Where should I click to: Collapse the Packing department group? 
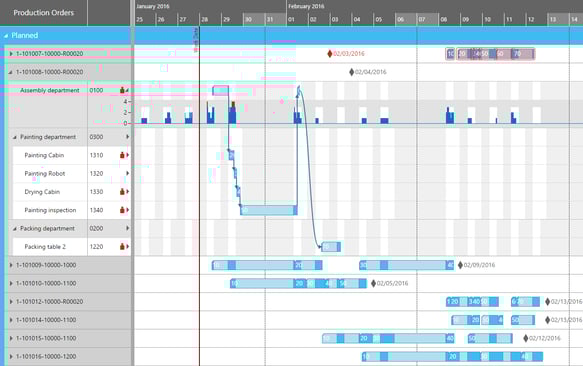pos(15,229)
